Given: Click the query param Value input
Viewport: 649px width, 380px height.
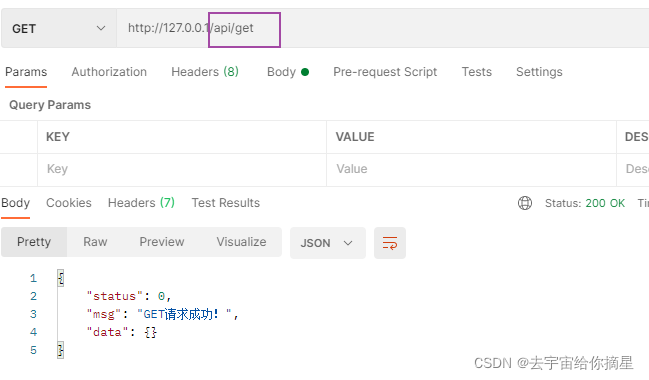Looking at the screenshot, I should tap(471, 169).
